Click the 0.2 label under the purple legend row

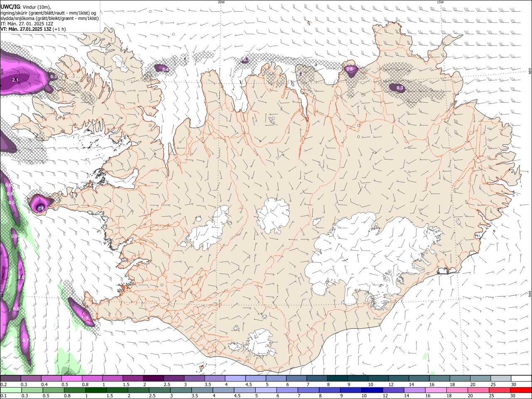[x=3, y=384]
